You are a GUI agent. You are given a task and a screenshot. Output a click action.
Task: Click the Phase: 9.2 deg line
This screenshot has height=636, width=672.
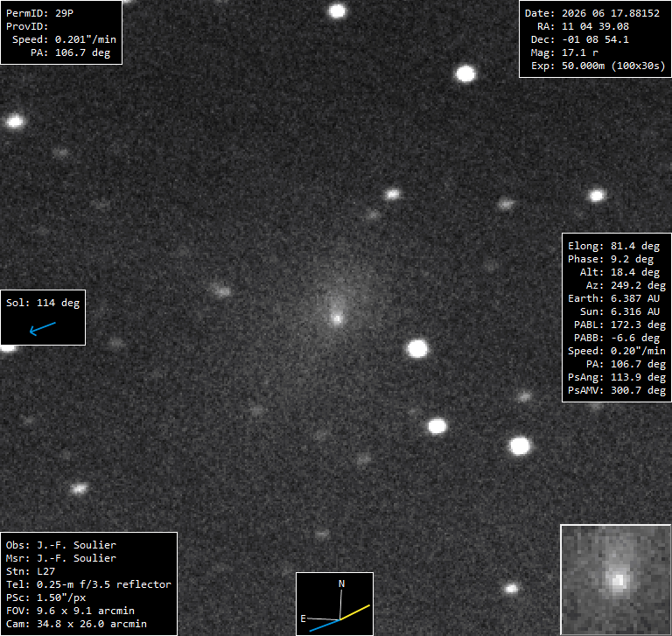click(x=611, y=259)
